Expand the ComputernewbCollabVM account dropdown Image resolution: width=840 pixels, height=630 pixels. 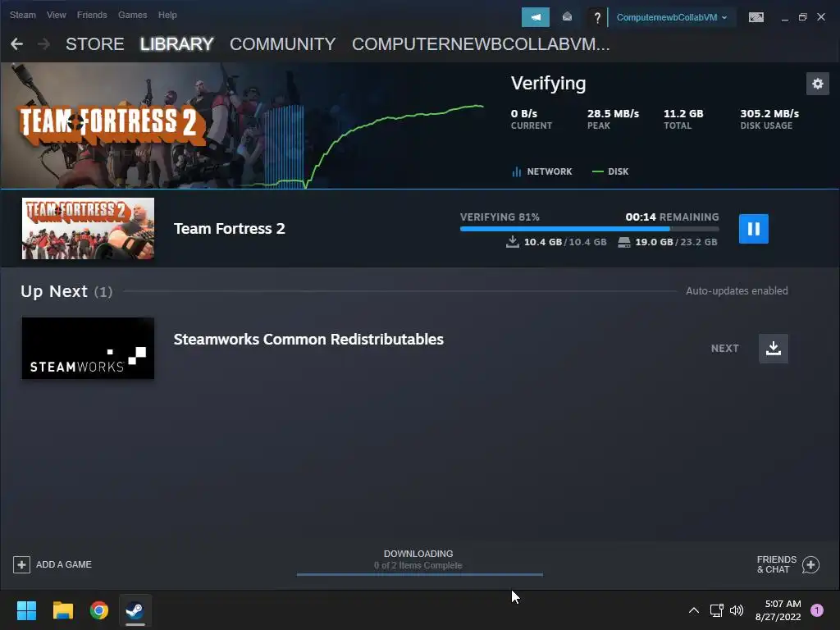[x=672, y=17]
